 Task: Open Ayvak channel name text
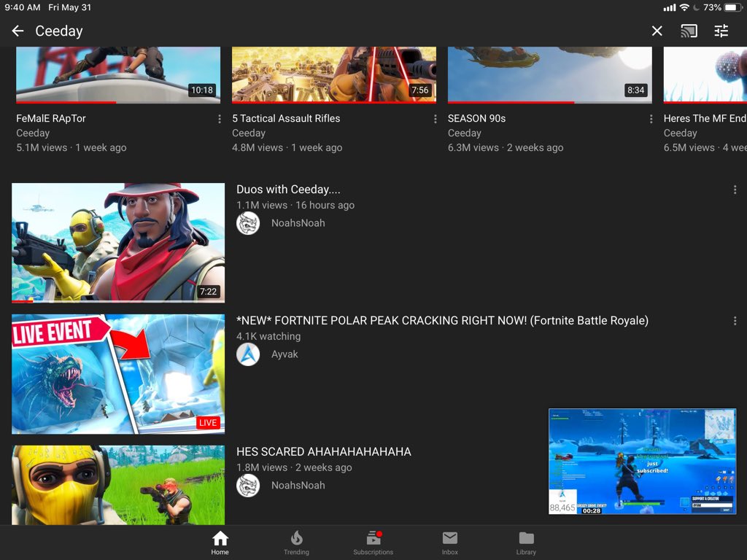click(x=285, y=354)
